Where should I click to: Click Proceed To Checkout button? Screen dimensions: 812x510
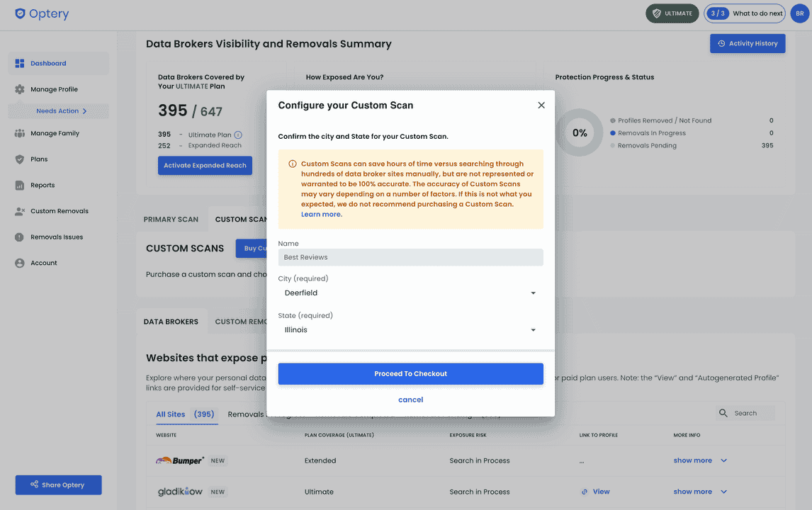410,374
